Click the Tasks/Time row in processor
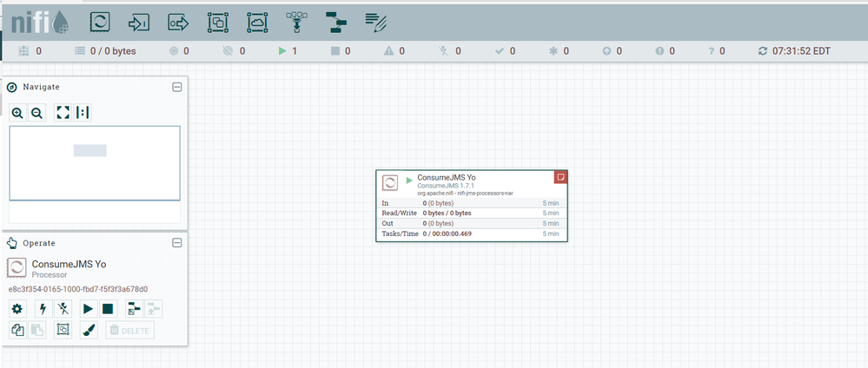Screen dimensions: 868x368 point(471,234)
